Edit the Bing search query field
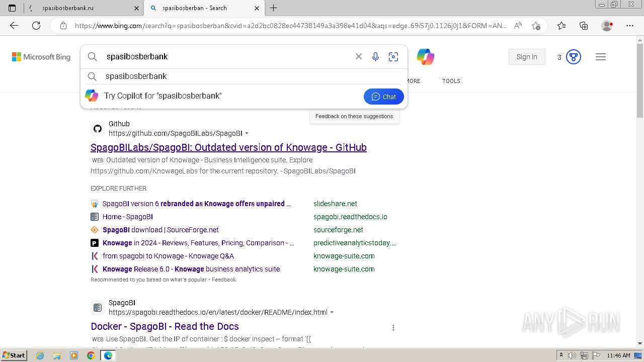This screenshot has height=362, width=644. (226, 57)
